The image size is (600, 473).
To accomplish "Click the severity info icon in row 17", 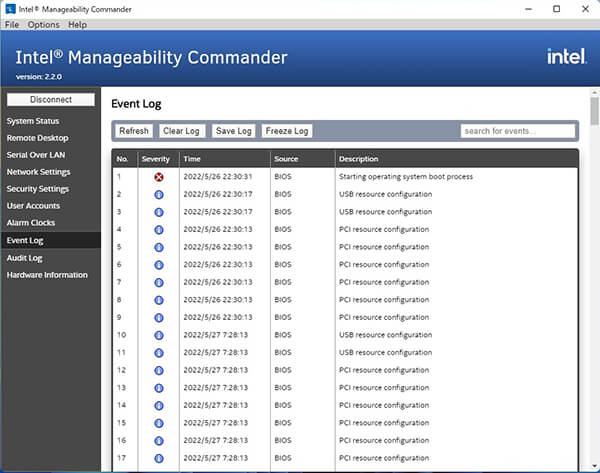I will coord(158,458).
